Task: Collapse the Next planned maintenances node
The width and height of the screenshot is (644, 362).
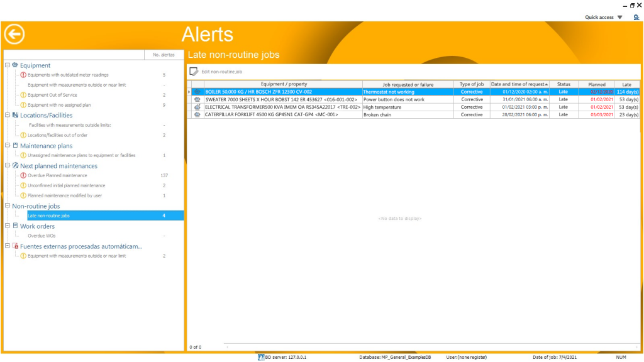Action: click(x=8, y=165)
